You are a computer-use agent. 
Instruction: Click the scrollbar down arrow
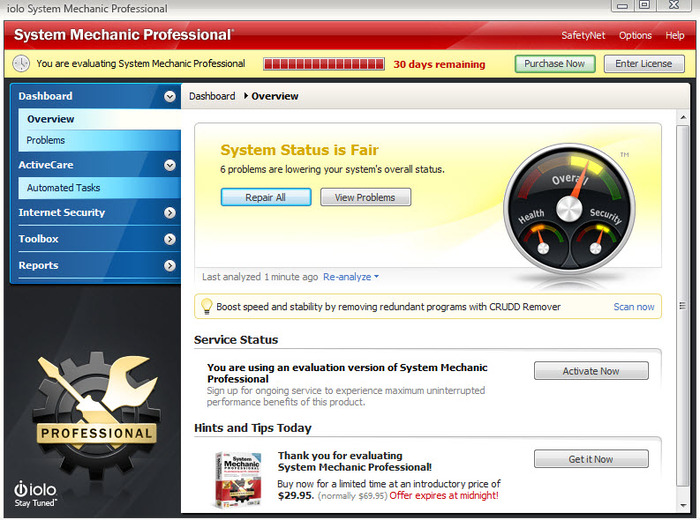point(683,505)
